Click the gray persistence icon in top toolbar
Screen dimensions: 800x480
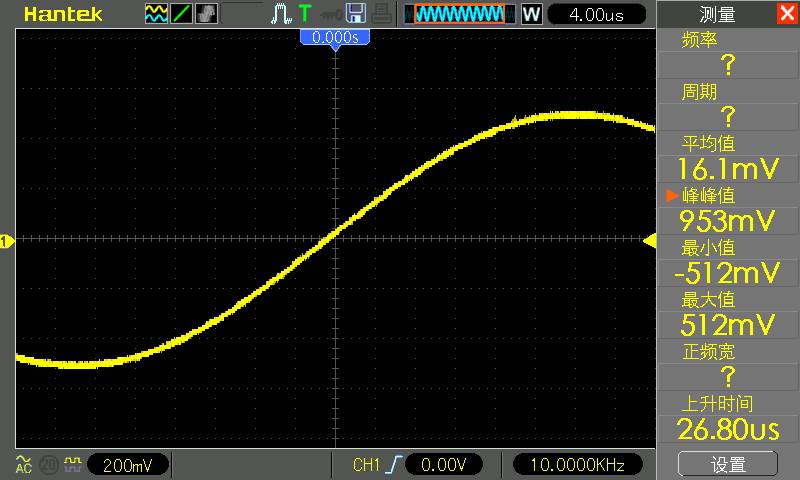pyautogui.click(x=206, y=14)
